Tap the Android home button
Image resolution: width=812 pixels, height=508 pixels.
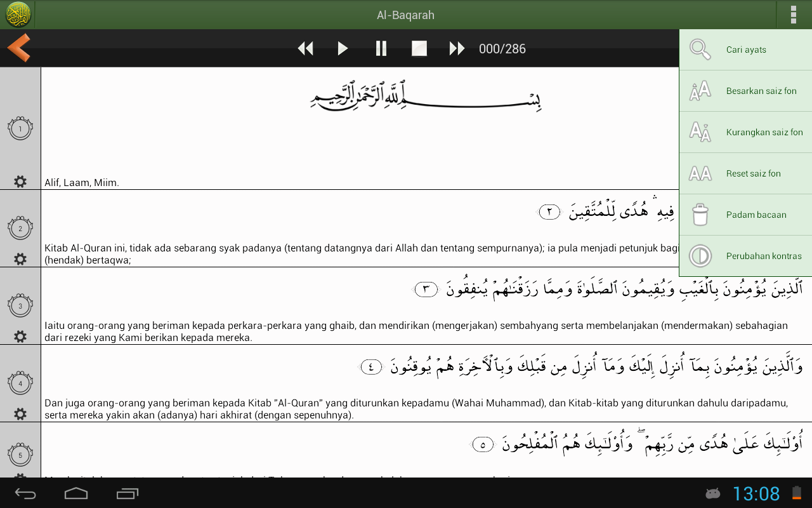pyautogui.click(x=76, y=493)
